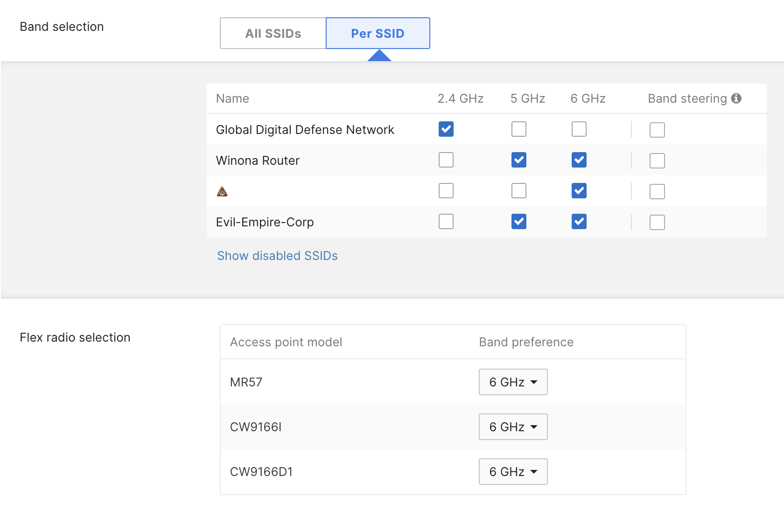Click the poop emoji SSID name
784x532 pixels.
223,191
